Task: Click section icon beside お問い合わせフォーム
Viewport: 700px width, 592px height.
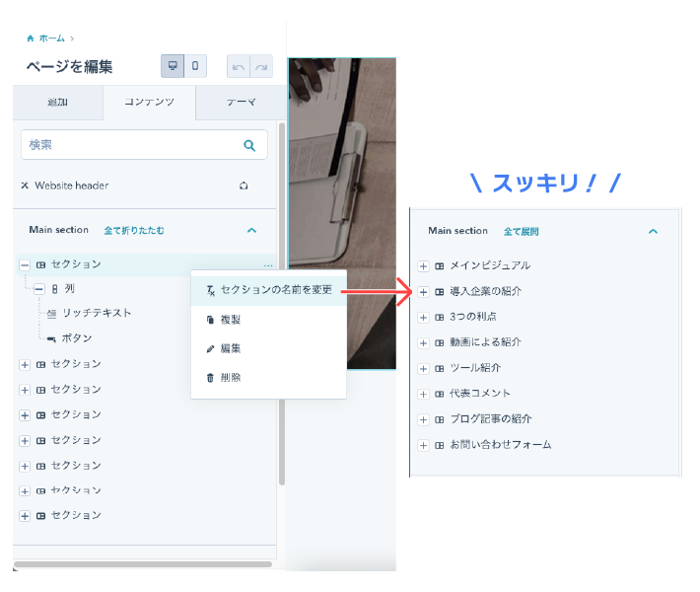Action: click(440, 445)
